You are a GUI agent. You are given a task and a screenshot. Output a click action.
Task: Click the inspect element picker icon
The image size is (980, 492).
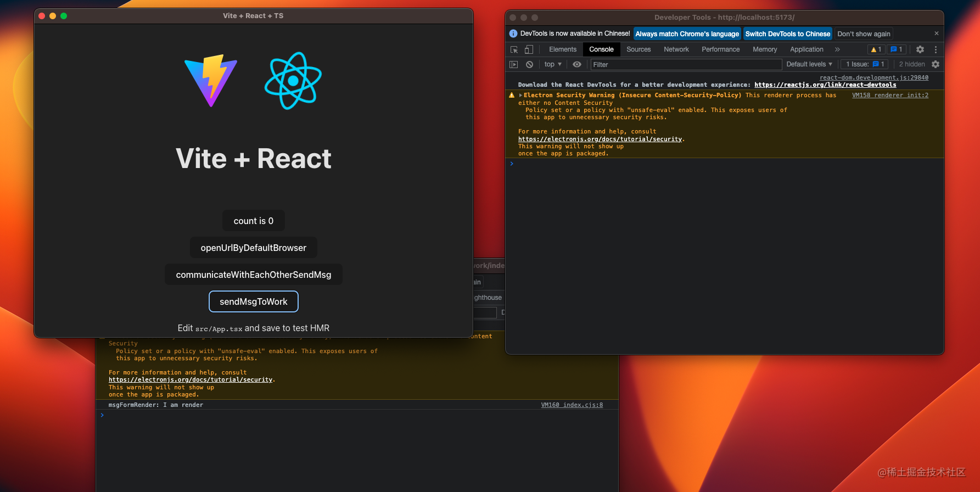514,49
